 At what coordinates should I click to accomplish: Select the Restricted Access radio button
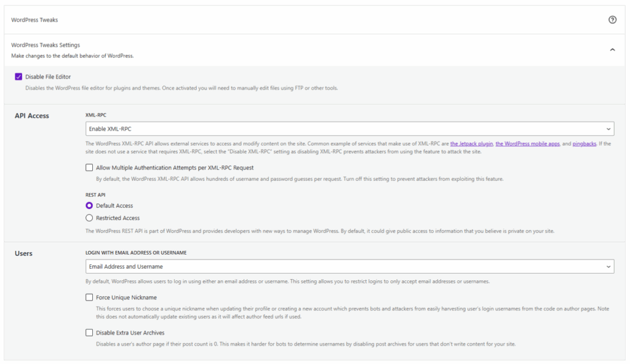[x=90, y=218]
